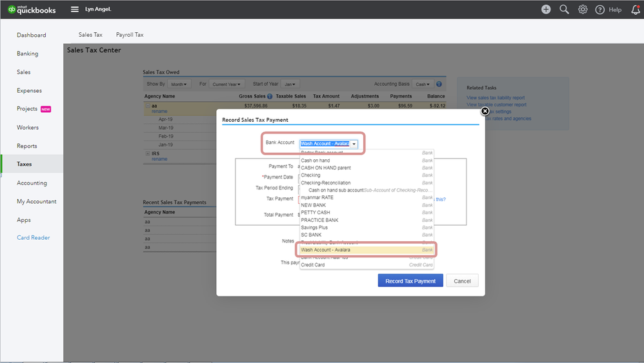Screen dimensions: 644x363
Task: Click the QuickBooks logo
Action: tap(32, 10)
